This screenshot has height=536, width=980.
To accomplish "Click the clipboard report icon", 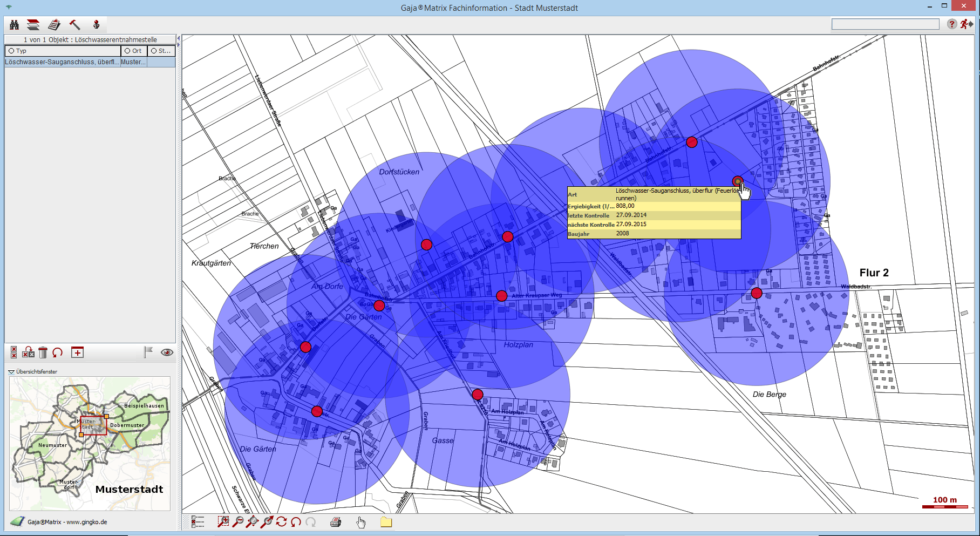I will pyautogui.click(x=54, y=25).
